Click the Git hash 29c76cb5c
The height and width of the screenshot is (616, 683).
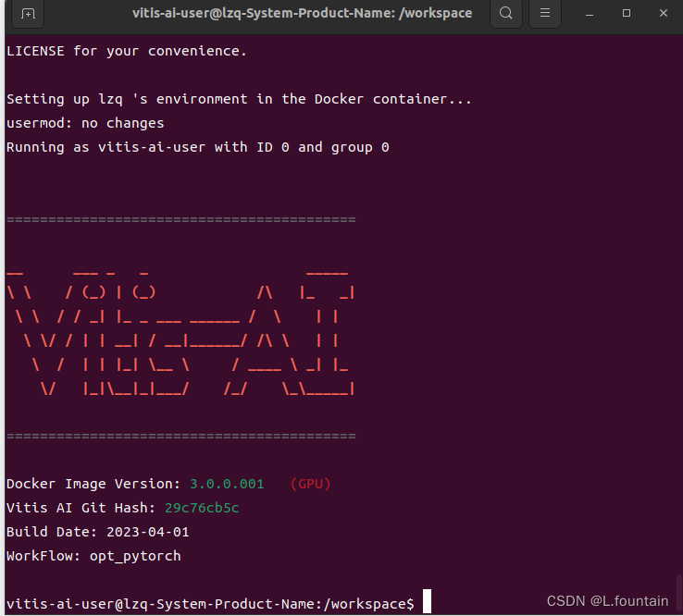202,508
